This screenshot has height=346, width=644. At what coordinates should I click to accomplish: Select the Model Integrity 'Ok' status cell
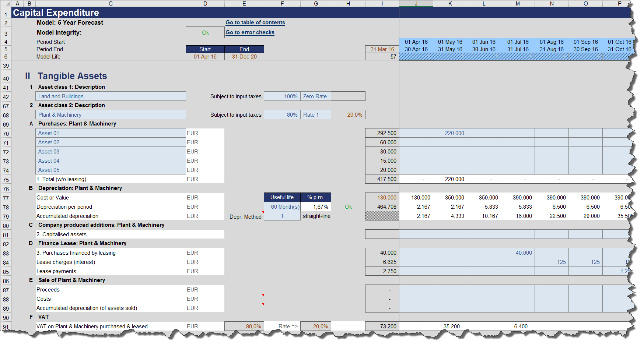click(x=205, y=33)
